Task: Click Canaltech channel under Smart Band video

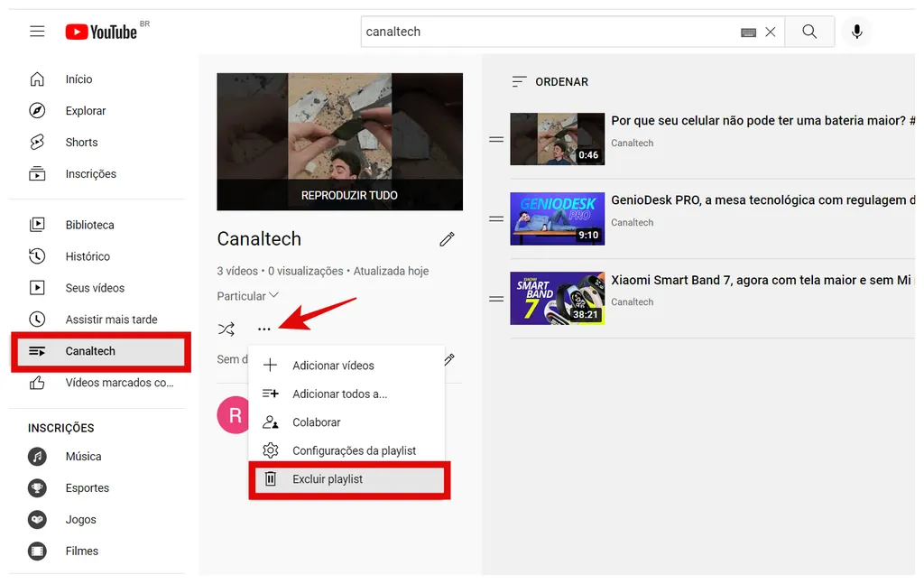Action: pos(633,302)
